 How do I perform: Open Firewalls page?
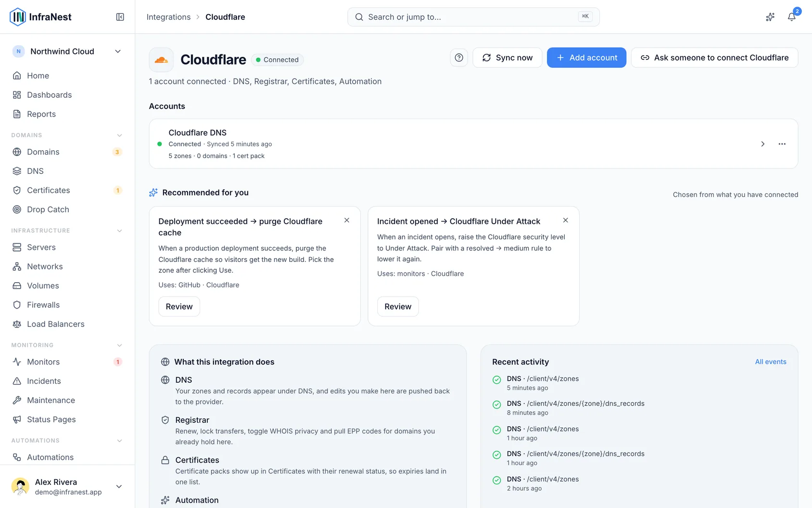pyautogui.click(x=67, y=305)
